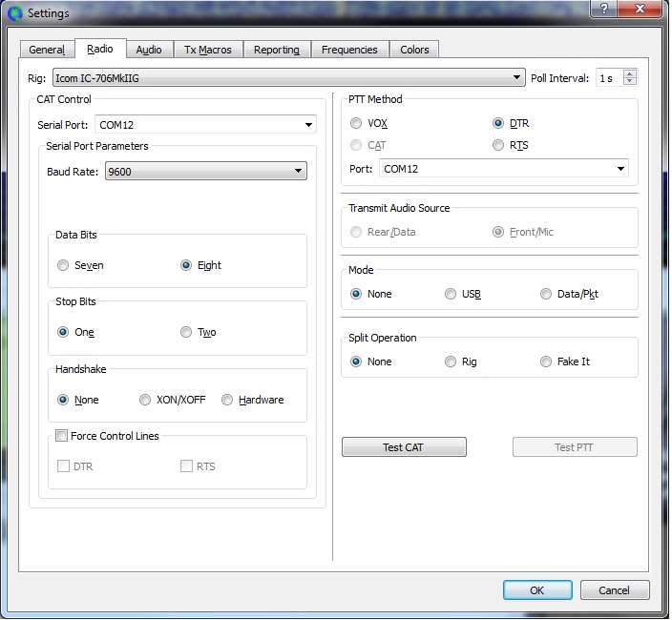Viewport: 672px width, 620px height.
Task: Open the Frequencies tab
Action: coord(349,50)
